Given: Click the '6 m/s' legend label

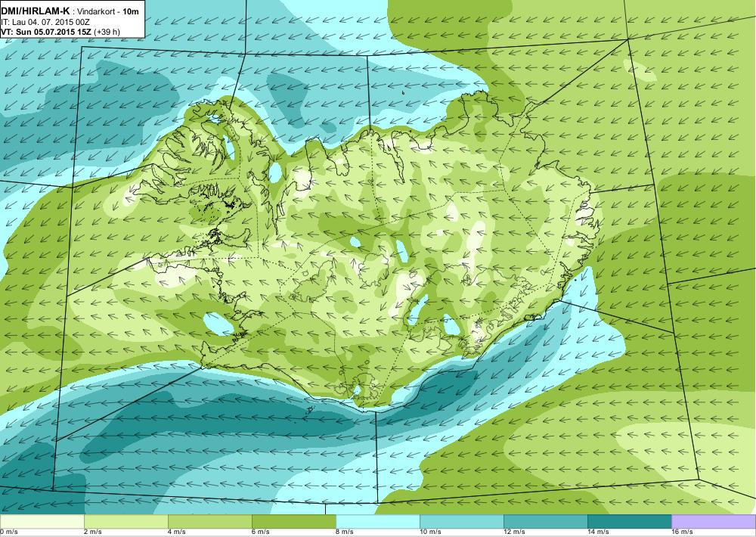Looking at the screenshot, I should [260, 532].
